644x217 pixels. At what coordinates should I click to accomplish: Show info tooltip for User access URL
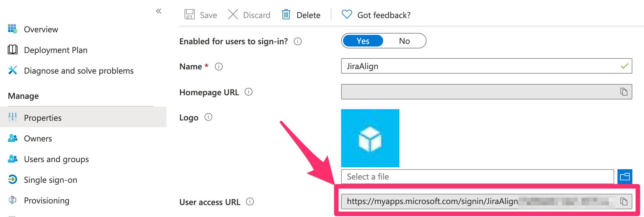pyautogui.click(x=250, y=201)
